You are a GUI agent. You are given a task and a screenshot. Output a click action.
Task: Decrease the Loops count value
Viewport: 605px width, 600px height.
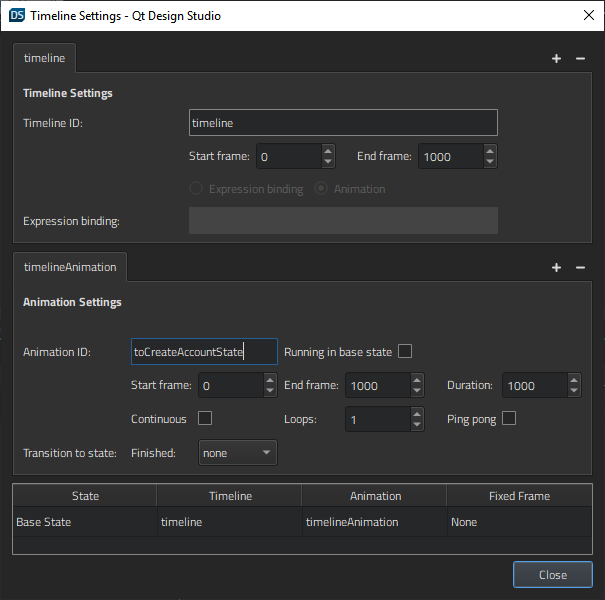click(x=416, y=425)
